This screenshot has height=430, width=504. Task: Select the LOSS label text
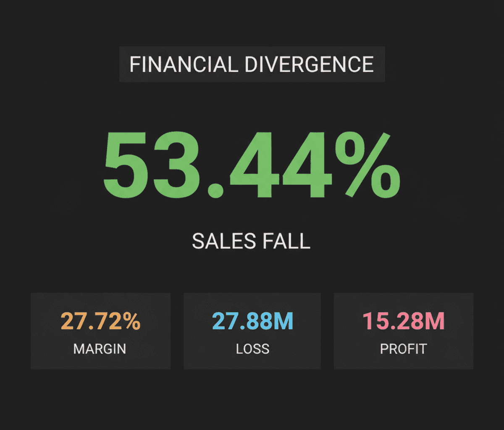pyautogui.click(x=252, y=349)
